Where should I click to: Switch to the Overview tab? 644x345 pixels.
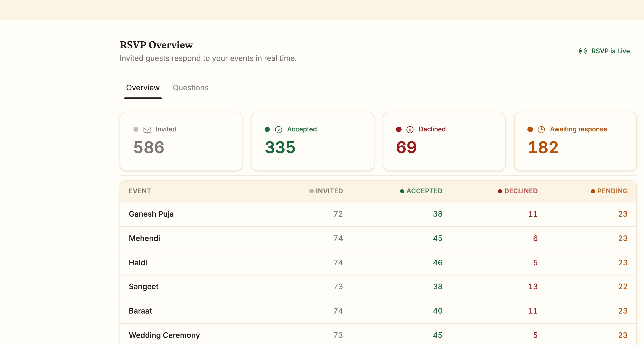[x=143, y=88]
